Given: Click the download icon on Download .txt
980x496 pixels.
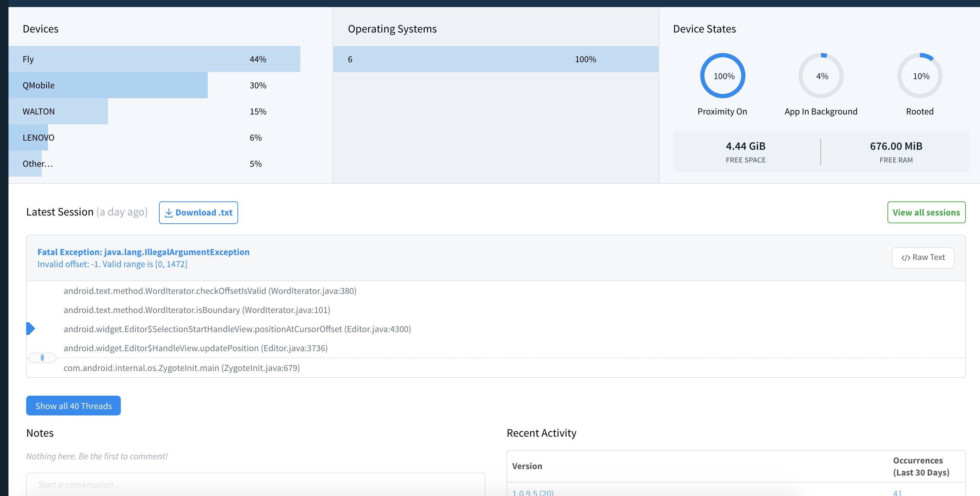Looking at the screenshot, I should pos(169,213).
